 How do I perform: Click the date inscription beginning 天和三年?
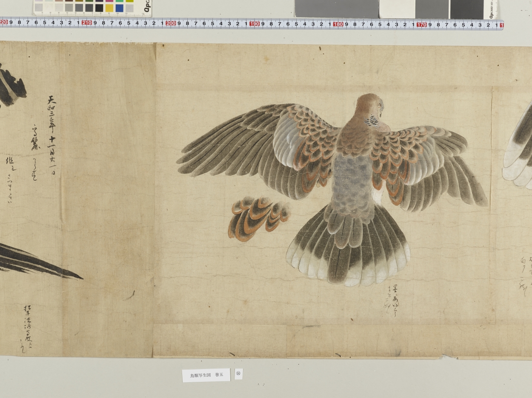tap(52, 134)
